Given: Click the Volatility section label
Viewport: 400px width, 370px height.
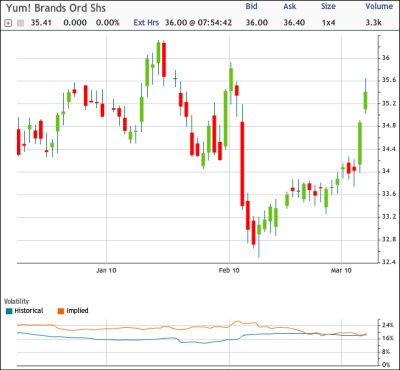Looking at the screenshot, I should point(16,302).
